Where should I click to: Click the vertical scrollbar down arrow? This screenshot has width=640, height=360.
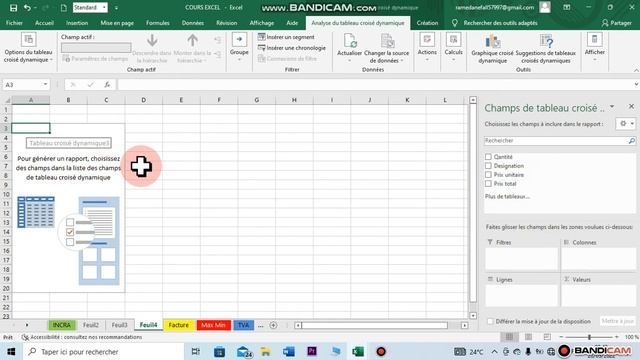tap(473, 316)
